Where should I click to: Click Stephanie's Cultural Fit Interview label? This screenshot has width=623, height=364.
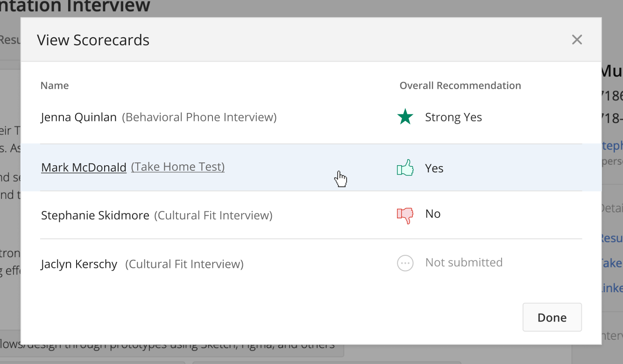[213, 215]
